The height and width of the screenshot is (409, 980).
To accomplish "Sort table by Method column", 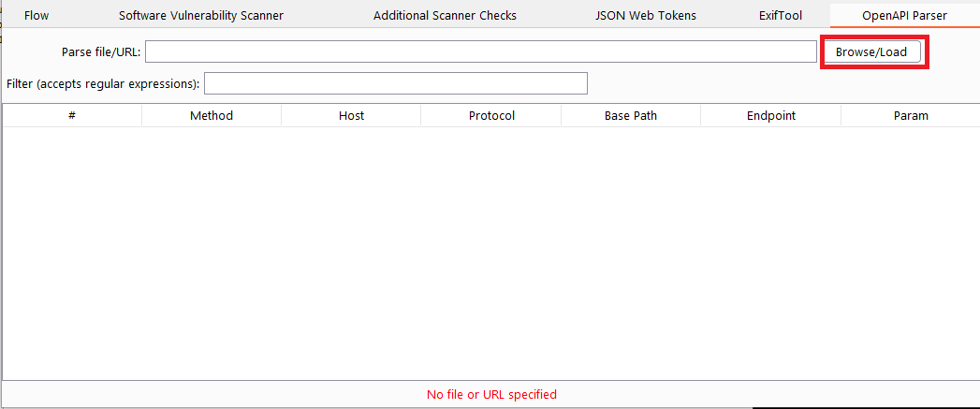I will (211, 115).
